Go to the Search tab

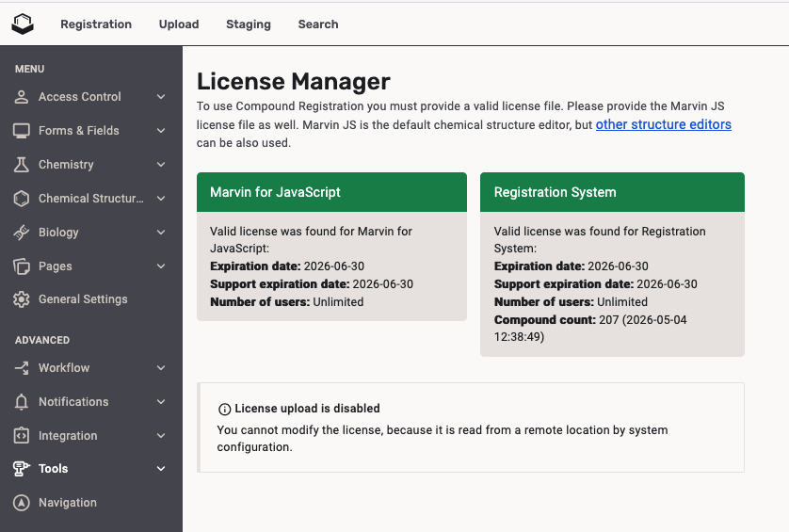[318, 24]
